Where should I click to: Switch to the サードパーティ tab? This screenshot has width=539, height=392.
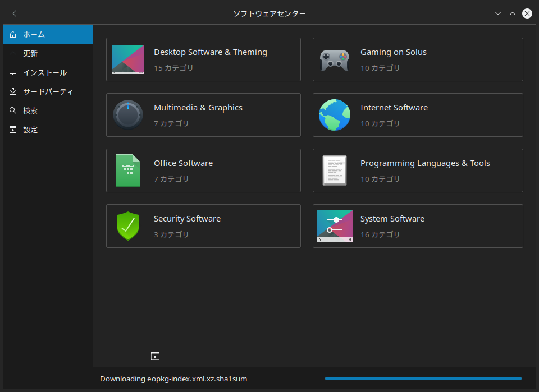48,91
